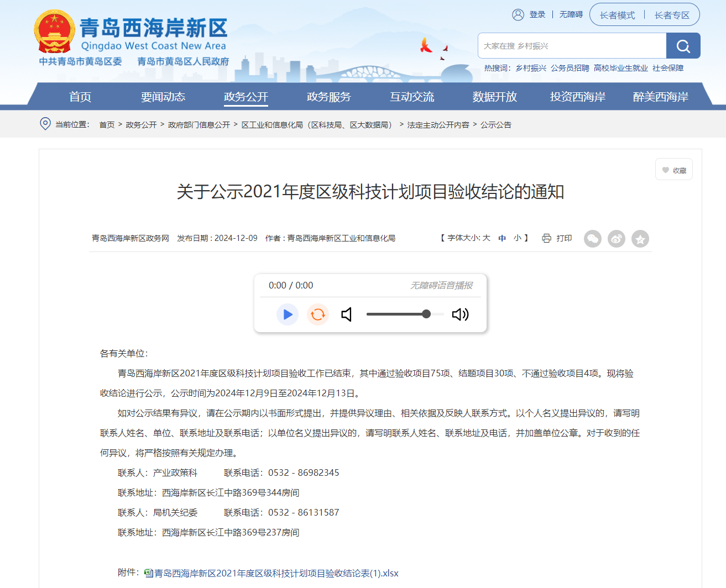This screenshot has width=726, height=588.
Task: Click the printer icon to print the notice
Action: [x=546, y=238]
